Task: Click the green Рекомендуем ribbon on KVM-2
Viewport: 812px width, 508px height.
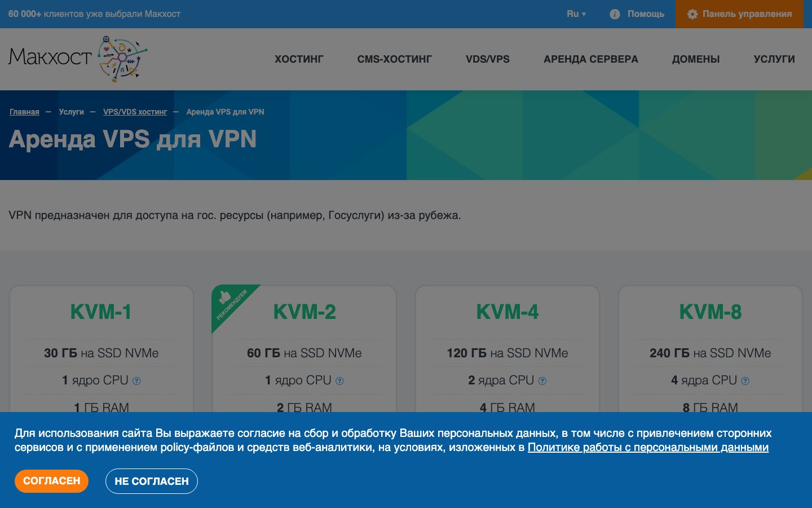Action: [230, 303]
